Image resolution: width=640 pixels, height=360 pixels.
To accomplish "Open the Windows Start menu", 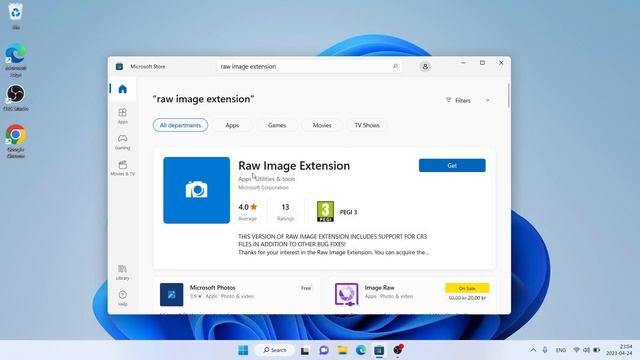I will click(x=243, y=350).
